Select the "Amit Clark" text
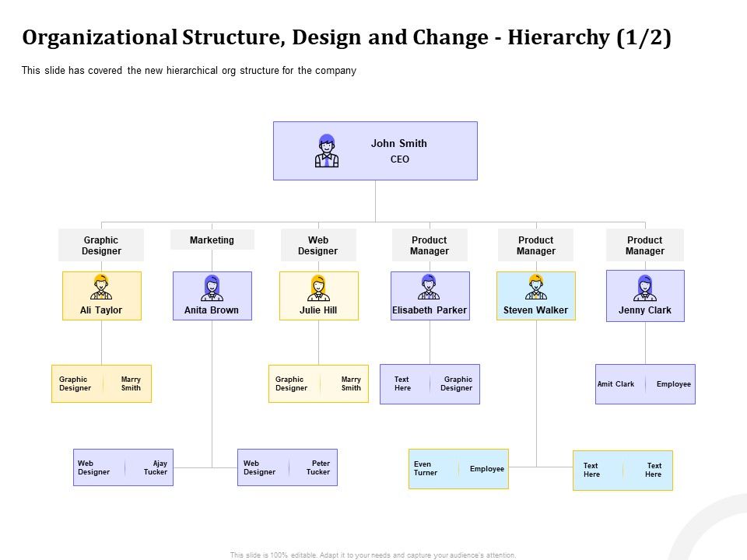The height and width of the screenshot is (560, 747). point(615,383)
